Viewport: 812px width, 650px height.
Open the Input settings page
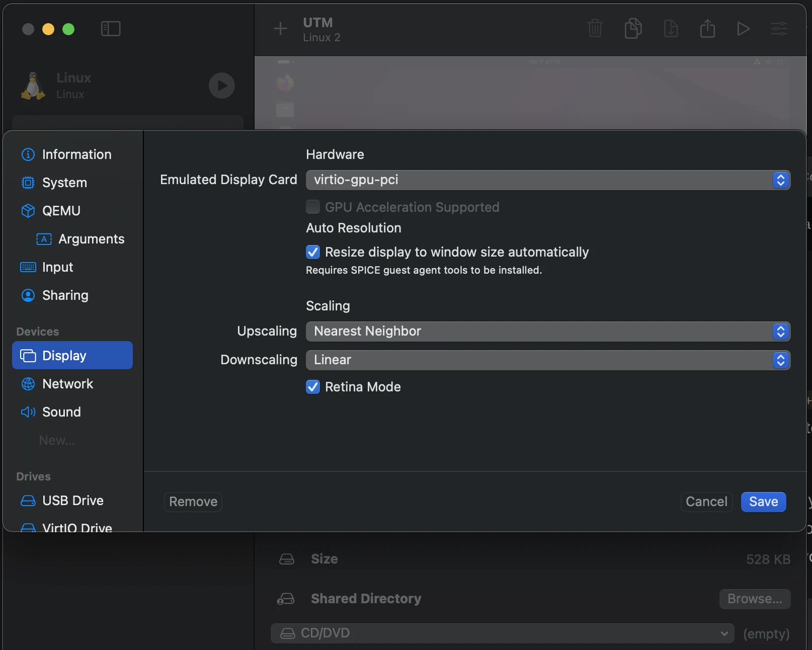click(72, 267)
